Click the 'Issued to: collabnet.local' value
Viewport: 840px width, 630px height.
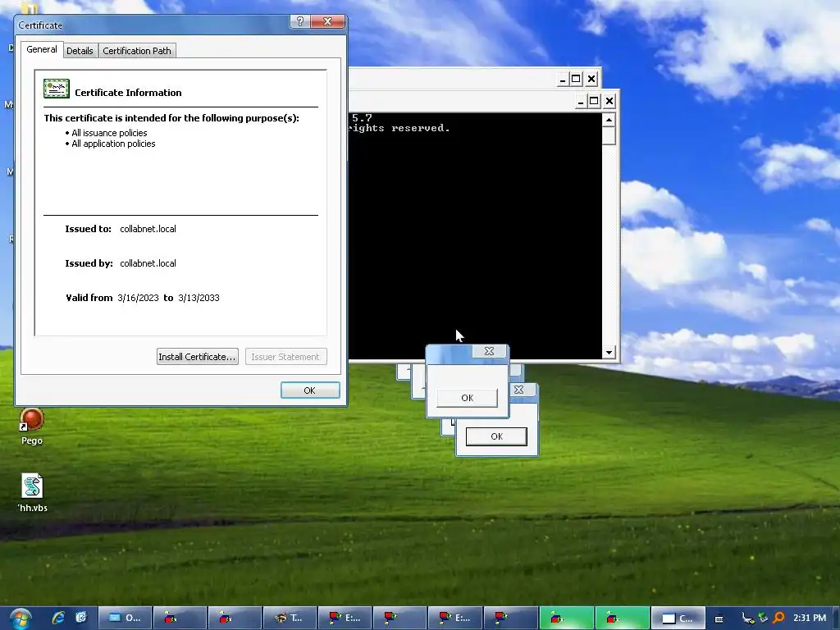coord(148,229)
